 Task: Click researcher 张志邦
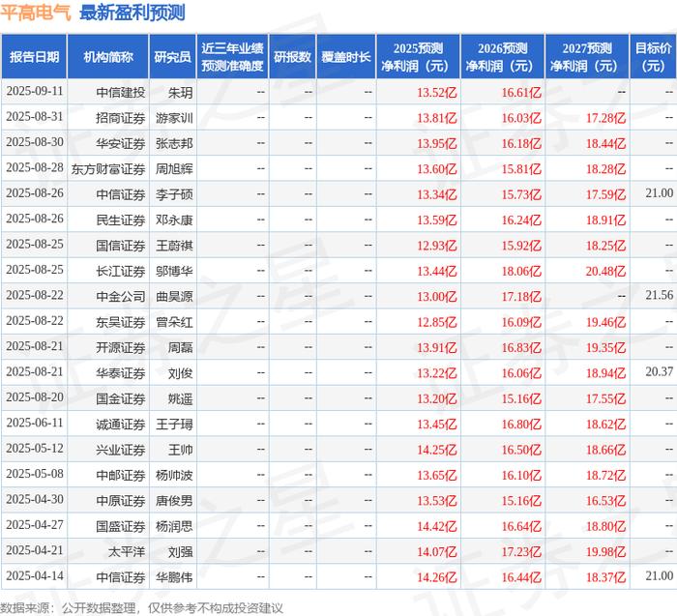click(174, 143)
